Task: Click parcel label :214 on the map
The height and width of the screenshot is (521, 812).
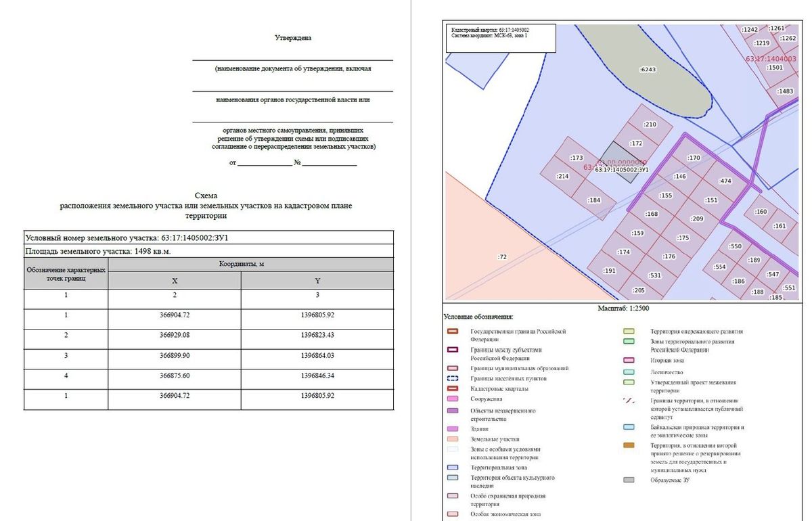Action: pyautogui.click(x=562, y=176)
